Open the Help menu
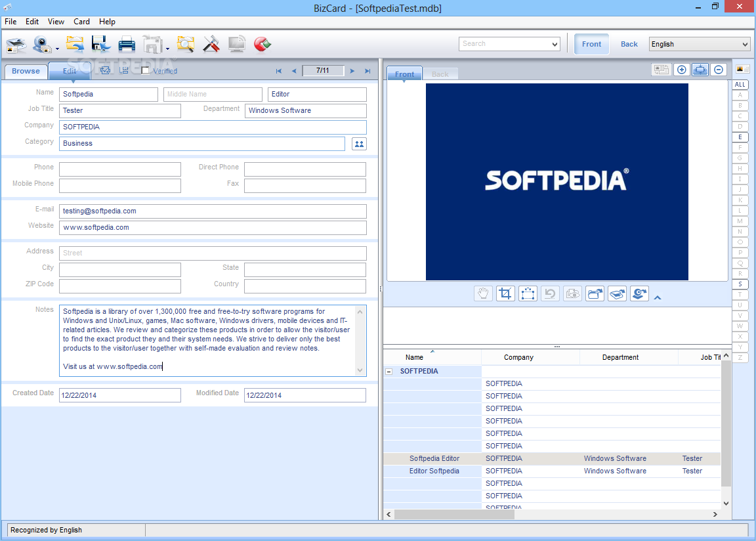The height and width of the screenshot is (541, 756). (x=107, y=22)
